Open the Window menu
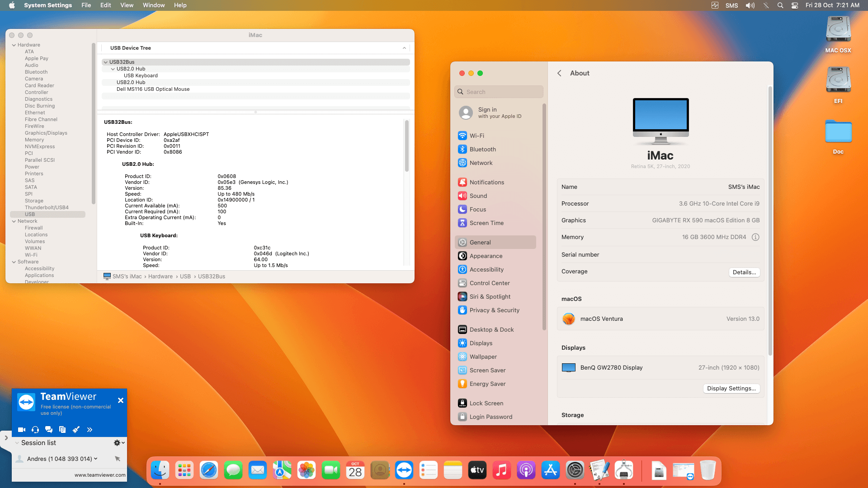The height and width of the screenshot is (488, 868). pyautogui.click(x=153, y=5)
